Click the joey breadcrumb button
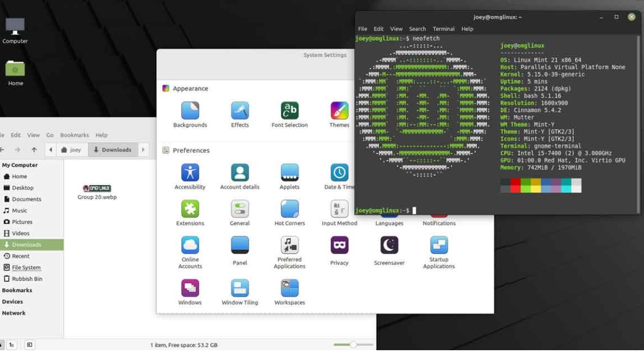644x362 pixels. pos(72,150)
